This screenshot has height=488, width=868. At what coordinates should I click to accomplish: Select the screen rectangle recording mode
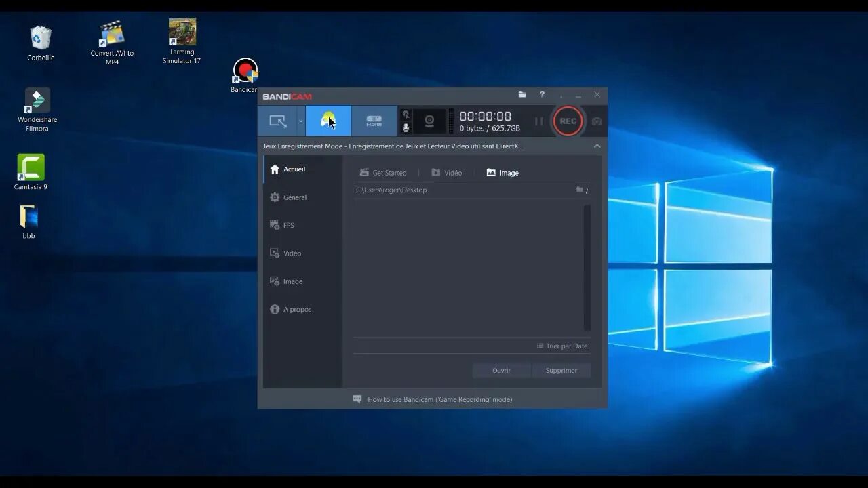[278, 121]
